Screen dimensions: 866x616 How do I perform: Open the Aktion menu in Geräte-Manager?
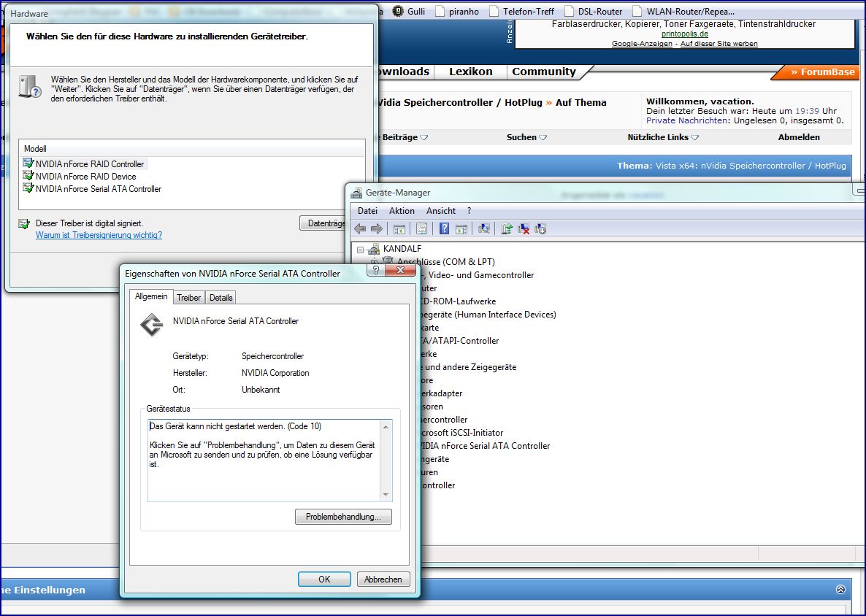click(402, 211)
